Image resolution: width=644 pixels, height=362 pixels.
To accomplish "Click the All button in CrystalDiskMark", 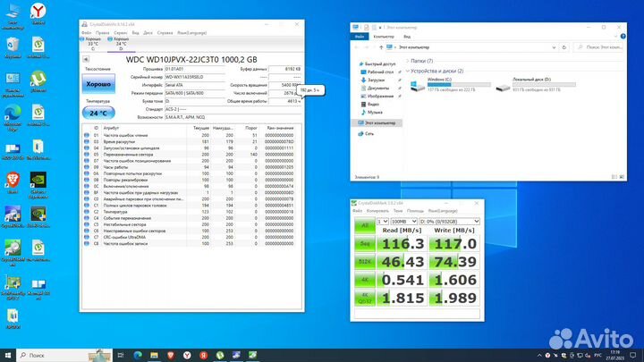I will pos(364,225).
